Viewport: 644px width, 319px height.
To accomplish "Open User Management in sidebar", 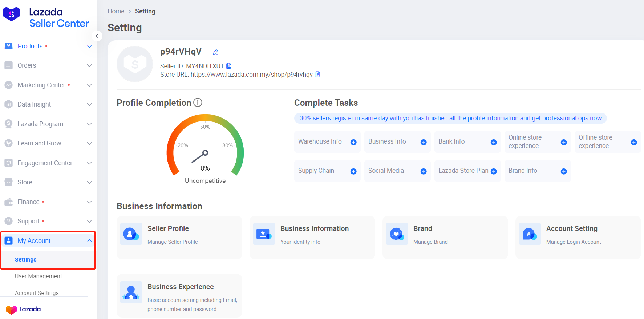I will [x=39, y=276].
